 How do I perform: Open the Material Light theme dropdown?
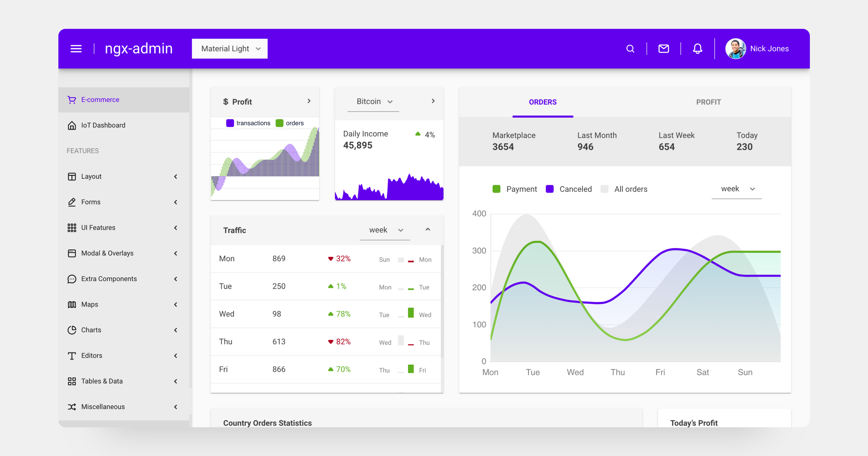click(230, 48)
